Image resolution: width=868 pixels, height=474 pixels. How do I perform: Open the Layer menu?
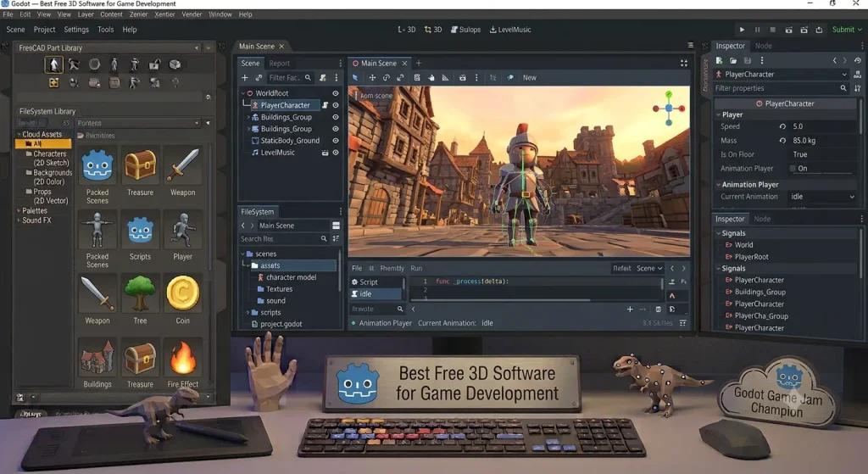tap(86, 14)
